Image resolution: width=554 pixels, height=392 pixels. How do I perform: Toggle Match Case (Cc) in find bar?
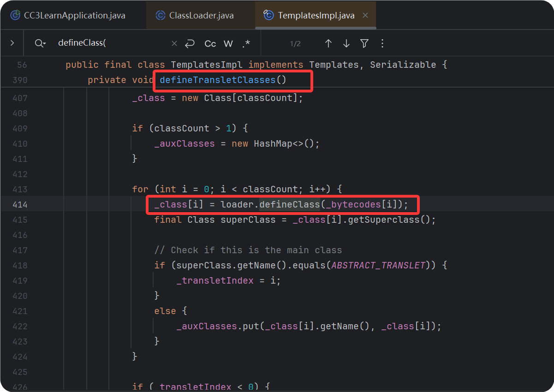click(210, 43)
